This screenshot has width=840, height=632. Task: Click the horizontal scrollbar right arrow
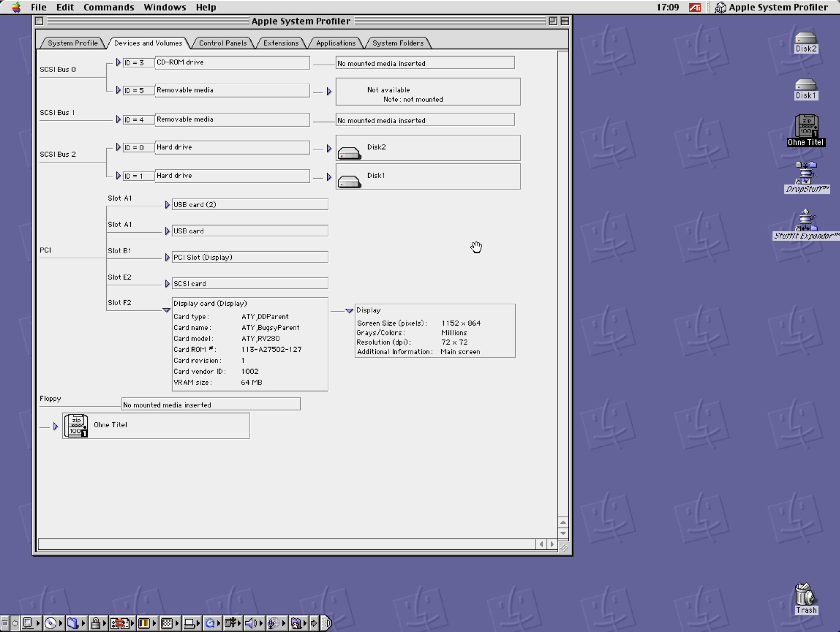click(x=552, y=545)
